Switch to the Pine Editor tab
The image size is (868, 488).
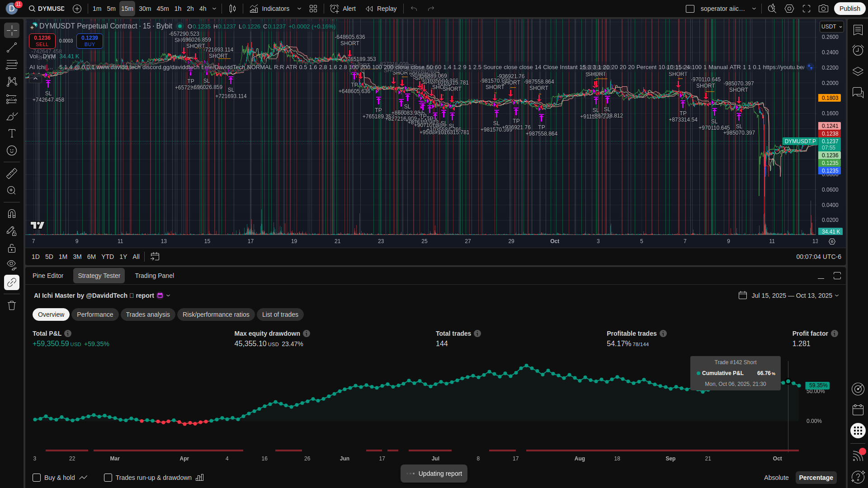(48, 276)
